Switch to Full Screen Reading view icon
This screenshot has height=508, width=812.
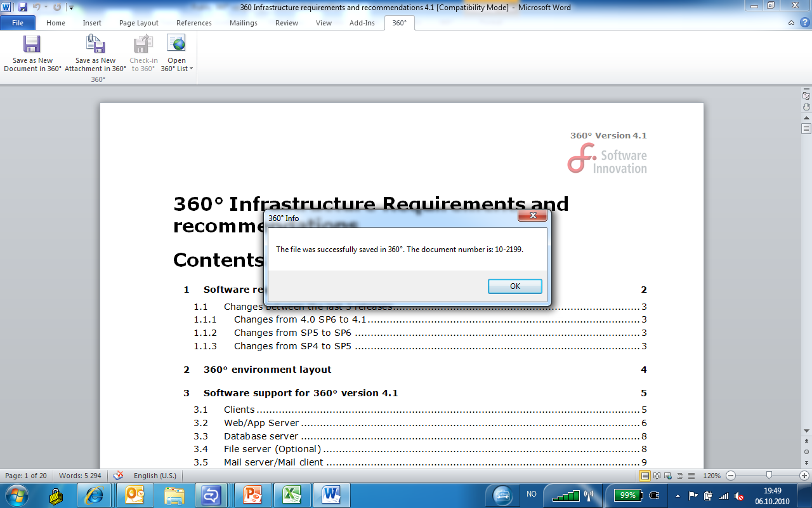coord(657,476)
